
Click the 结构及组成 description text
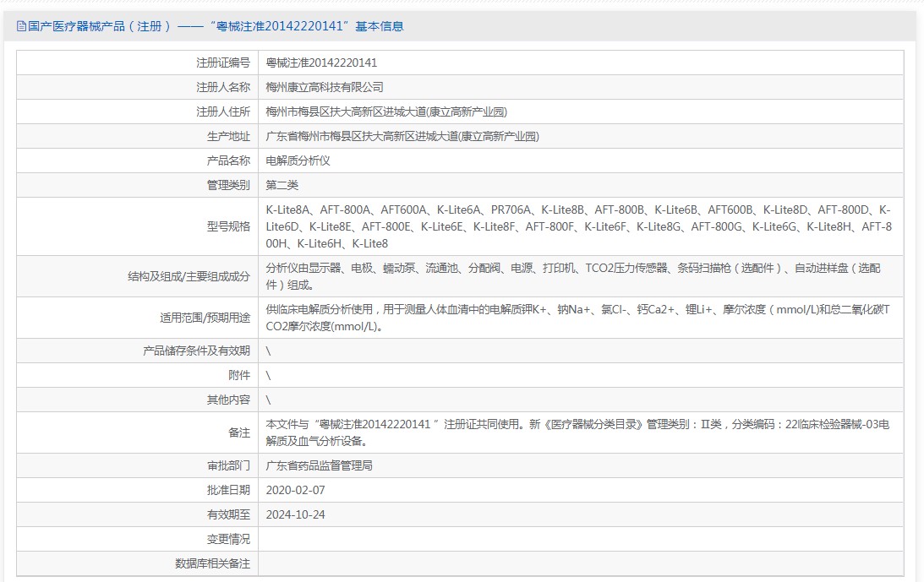[573, 276]
